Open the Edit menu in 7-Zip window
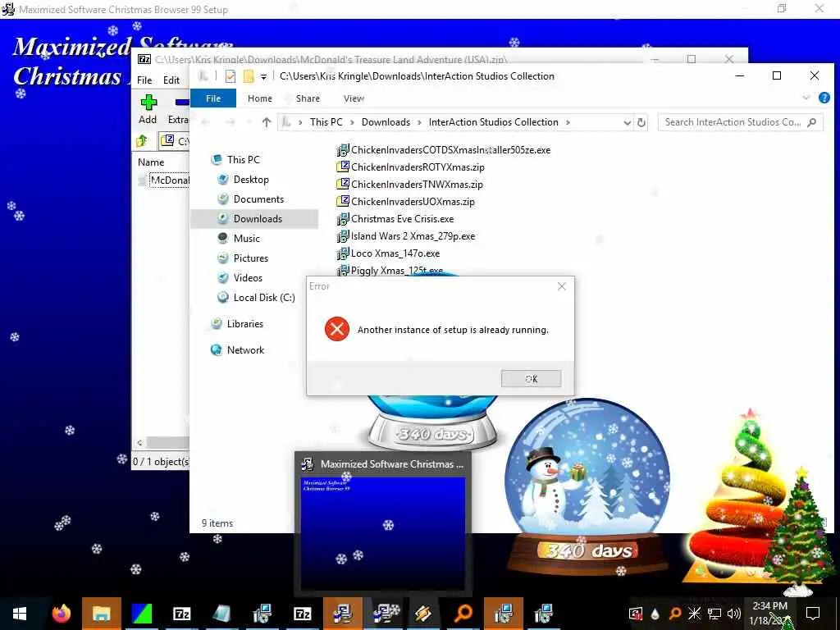The width and height of the screenshot is (840, 630). (171, 80)
